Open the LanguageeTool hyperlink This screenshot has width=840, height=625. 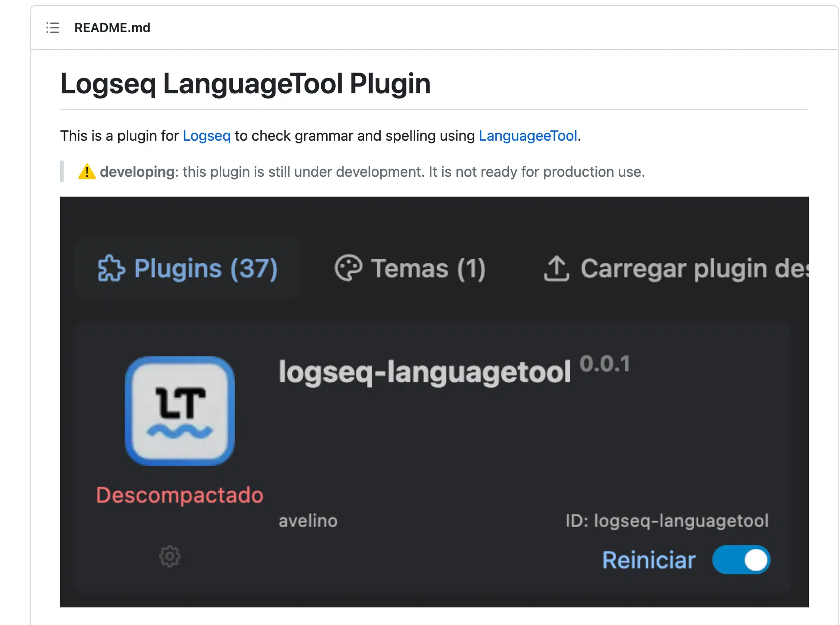(x=528, y=136)
